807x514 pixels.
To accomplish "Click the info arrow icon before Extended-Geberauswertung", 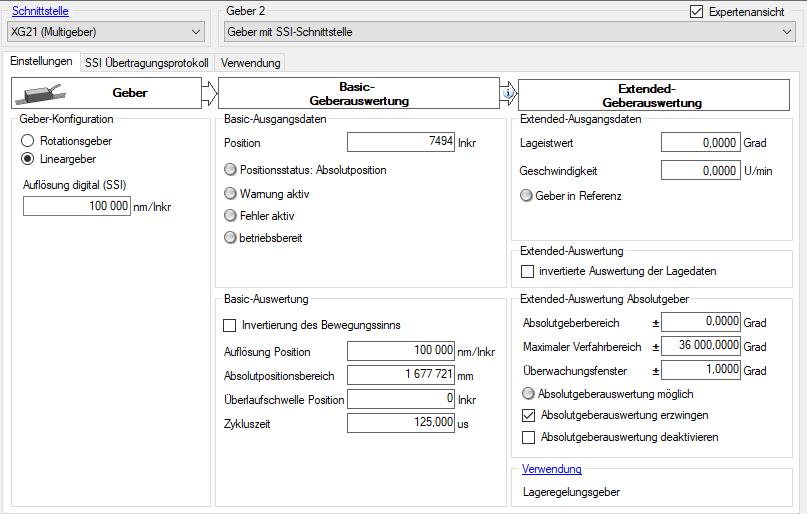I will click(x=508, y=94).
